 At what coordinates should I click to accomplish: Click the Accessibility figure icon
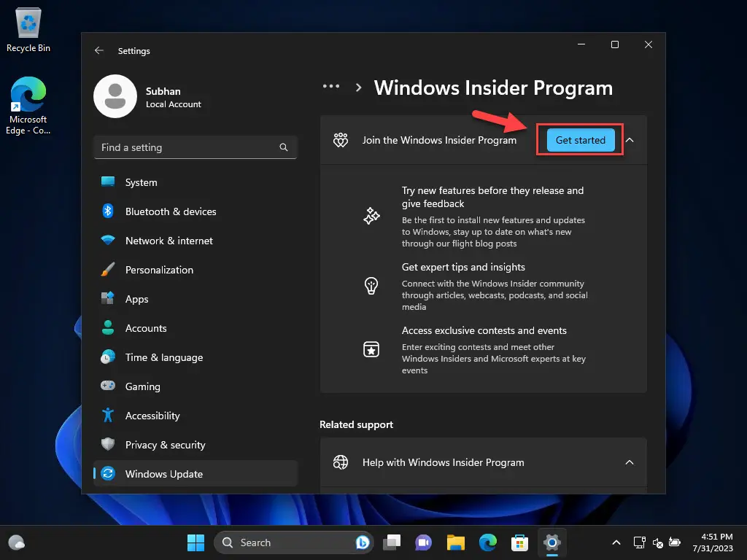[108, 415]
